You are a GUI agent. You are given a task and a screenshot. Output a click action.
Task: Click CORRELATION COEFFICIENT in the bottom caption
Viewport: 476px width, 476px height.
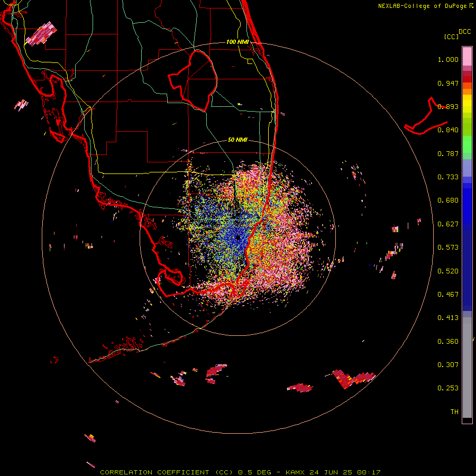(x=154, y=472)
